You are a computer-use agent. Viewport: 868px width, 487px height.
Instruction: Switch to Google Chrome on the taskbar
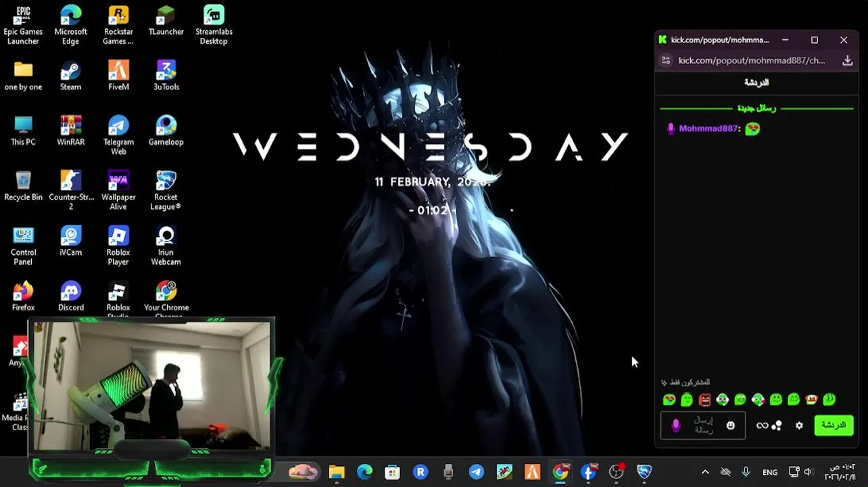point(560,471)
